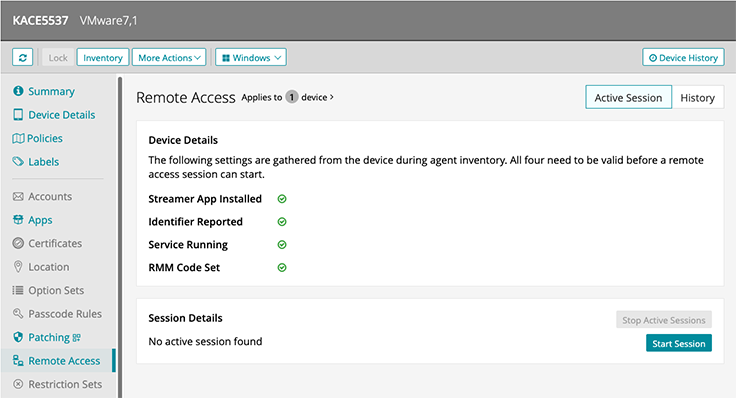Viewport: 736px width, 398px height.
Task: Open Policies section
Action: pos(45,138)
